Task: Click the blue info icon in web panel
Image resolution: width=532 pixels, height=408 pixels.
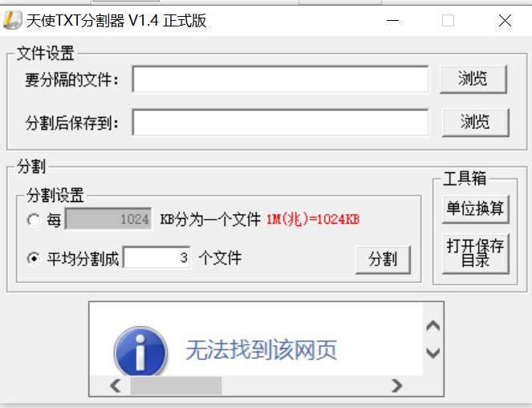Action: pyautogui.click(x=140, y=352)
